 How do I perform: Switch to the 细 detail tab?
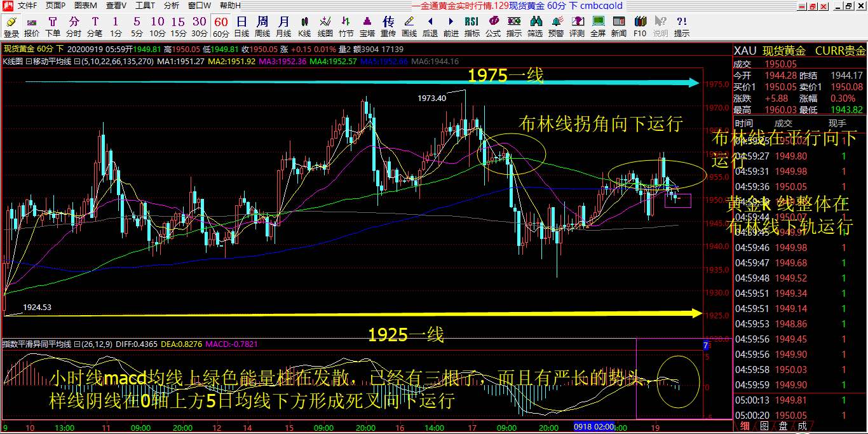tap(745, 426)
